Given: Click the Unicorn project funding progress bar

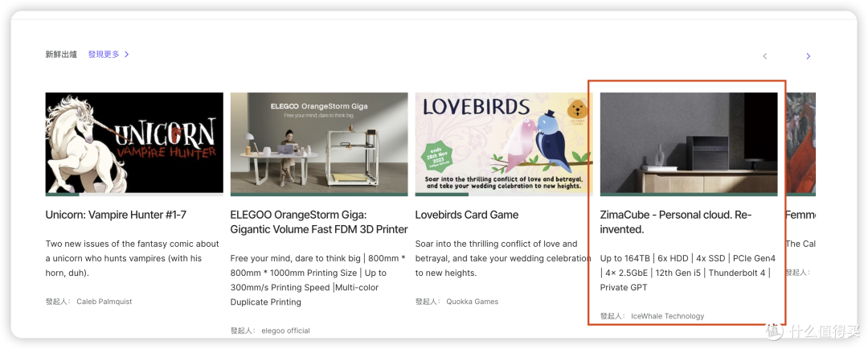Looking at the screenshot, I should point(134,195).
